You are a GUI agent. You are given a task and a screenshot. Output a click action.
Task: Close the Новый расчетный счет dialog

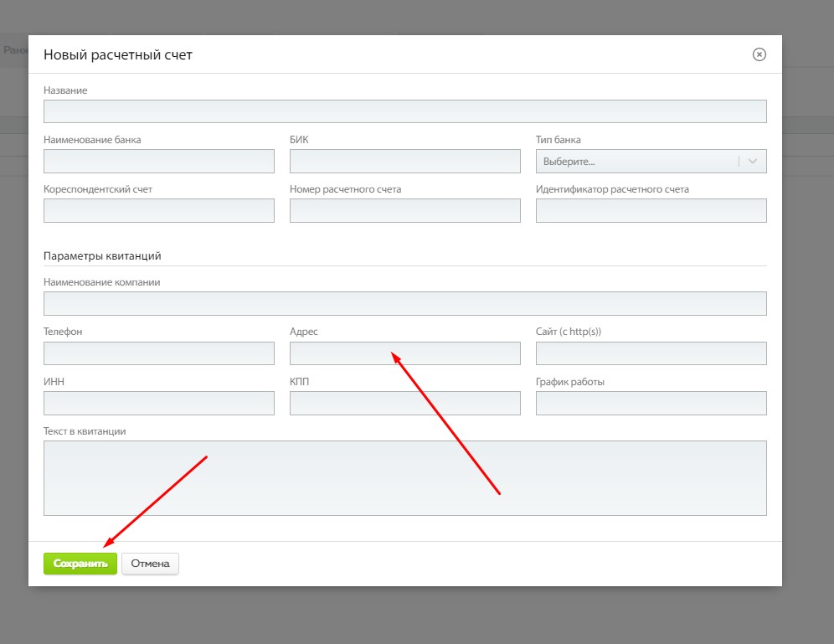(x=759, y=54)
